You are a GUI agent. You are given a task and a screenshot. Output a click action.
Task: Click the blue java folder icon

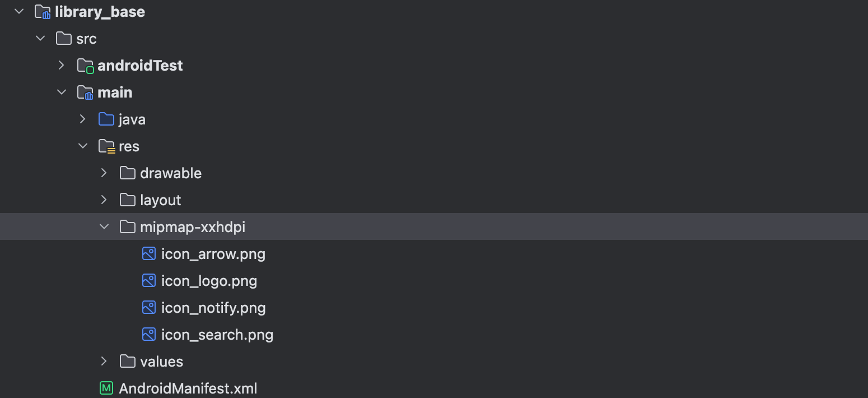(x=106, y=119)
